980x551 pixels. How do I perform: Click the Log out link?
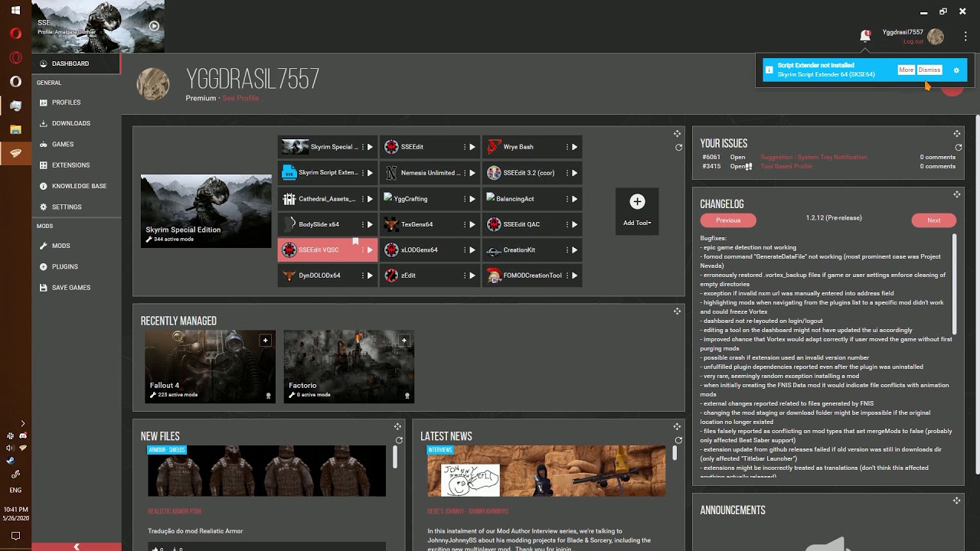[x=913, y=41]
